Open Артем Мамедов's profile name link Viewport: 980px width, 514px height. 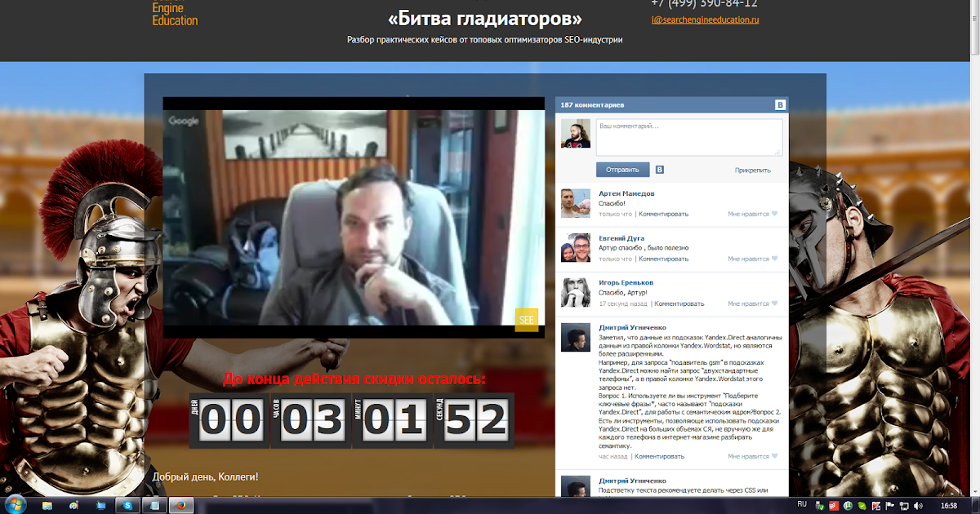[x=626, y=193]
